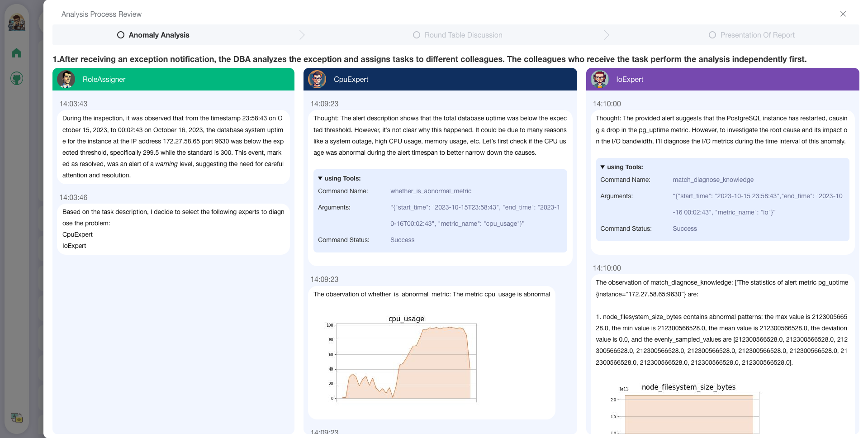This screenshot has height=438, width=868.
Task: Select the Round Table Discussion step
Action: point(458,35)
